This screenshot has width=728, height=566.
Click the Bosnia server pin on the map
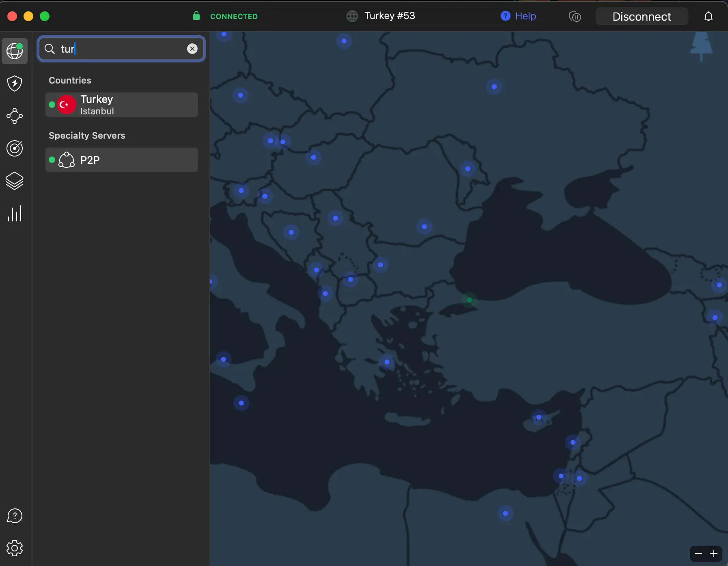click(291, 232)
